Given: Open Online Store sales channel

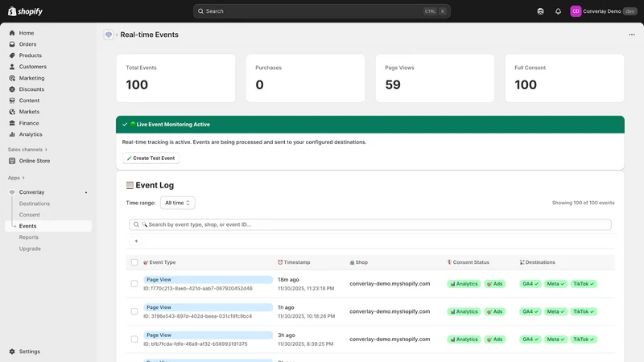Looking at the screenshot, I should pyautogui.click(x=35, y=161).
